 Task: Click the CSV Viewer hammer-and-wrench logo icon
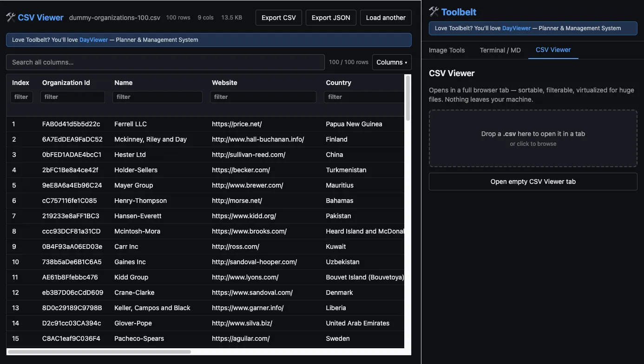tap(11, 18)
